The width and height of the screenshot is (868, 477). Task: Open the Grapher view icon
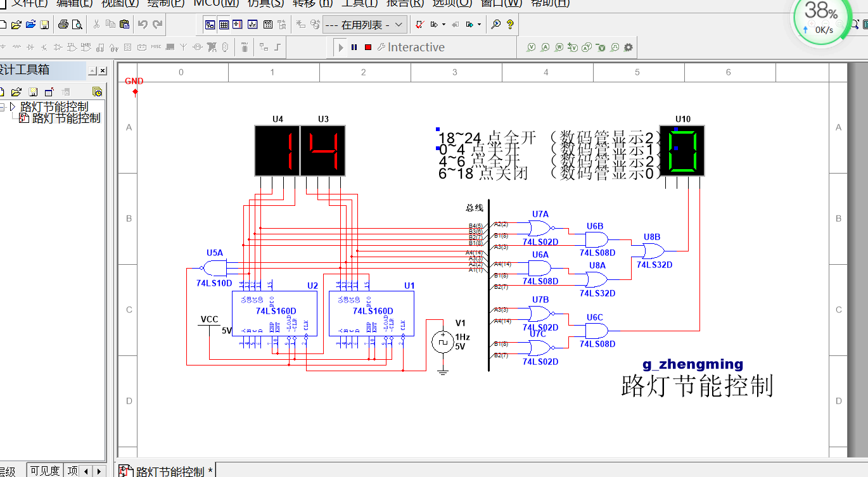pos(252,25)
